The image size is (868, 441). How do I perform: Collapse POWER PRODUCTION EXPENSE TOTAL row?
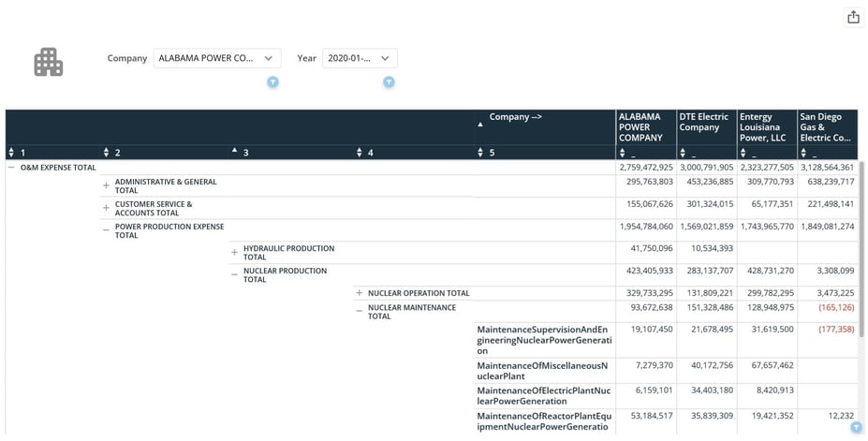pos(106,230)
